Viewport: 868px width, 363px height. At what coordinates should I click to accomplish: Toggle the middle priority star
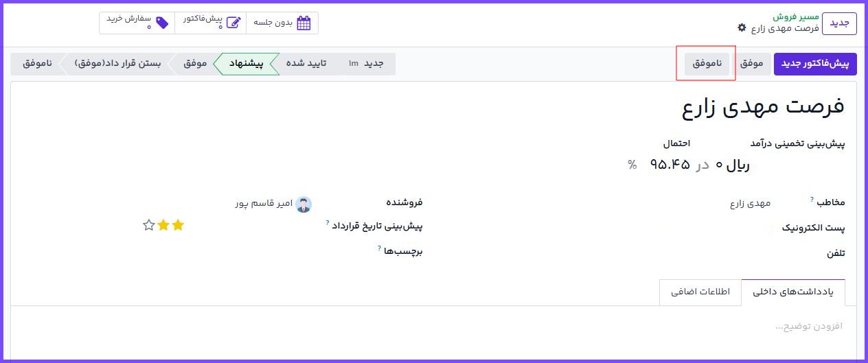click(x=163, y=225)
